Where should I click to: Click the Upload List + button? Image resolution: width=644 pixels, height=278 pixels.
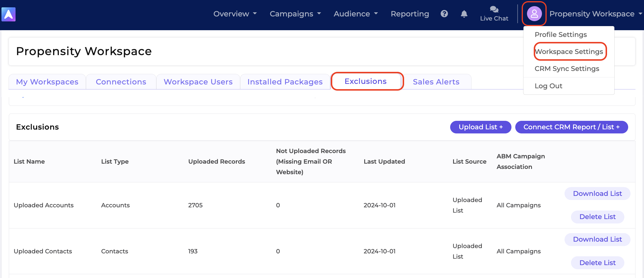481,127
